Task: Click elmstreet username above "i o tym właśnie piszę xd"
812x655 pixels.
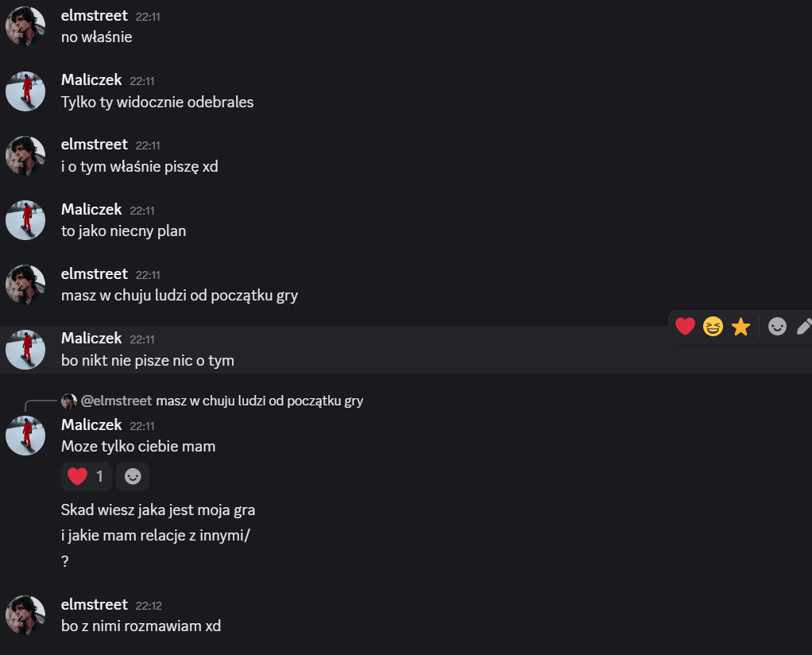Action: tap(95, 145)
